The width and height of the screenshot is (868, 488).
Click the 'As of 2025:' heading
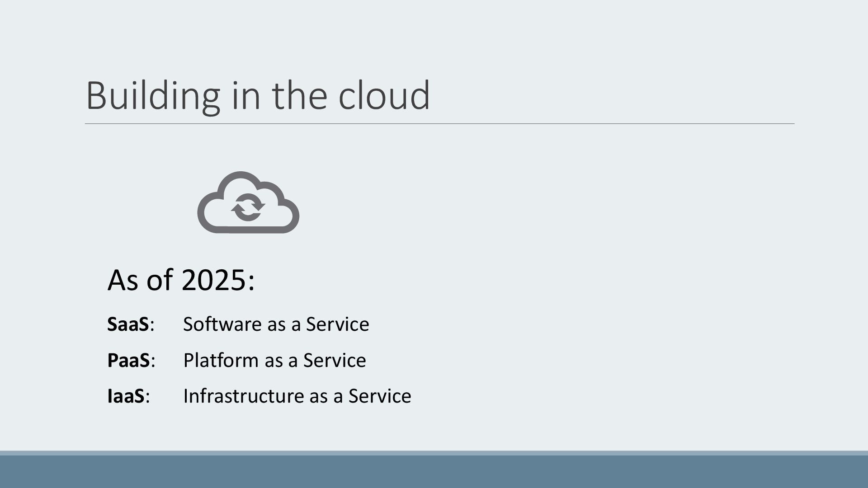[181, 280]
